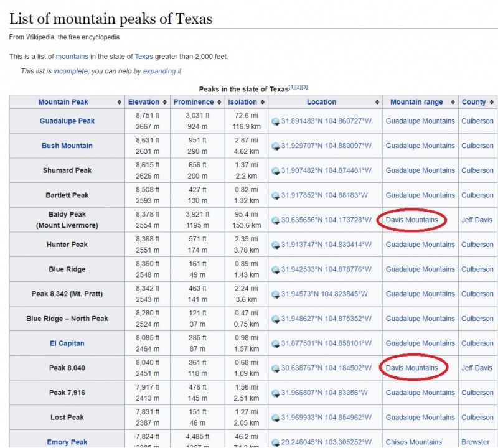This screenshot has width=498, height=448.
Task: Click the globe icon in Baldy Peak row
Action: point(275,220)
